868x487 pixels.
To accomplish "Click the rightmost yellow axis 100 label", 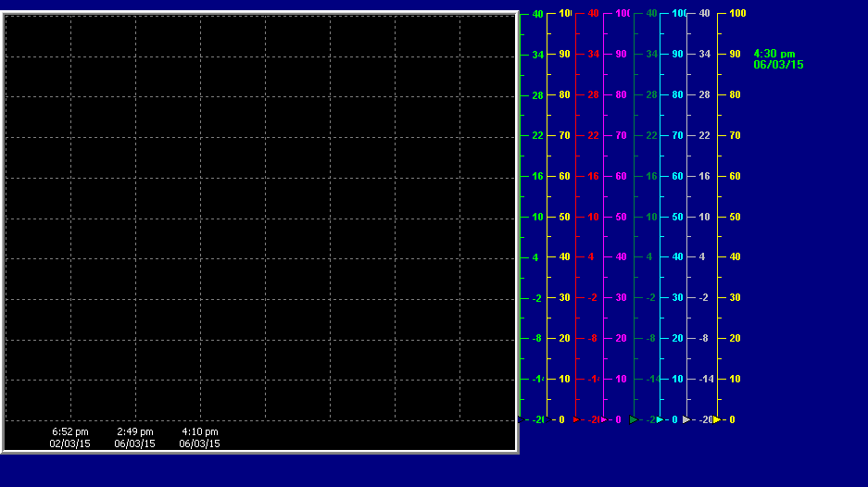I will [737, 13].
